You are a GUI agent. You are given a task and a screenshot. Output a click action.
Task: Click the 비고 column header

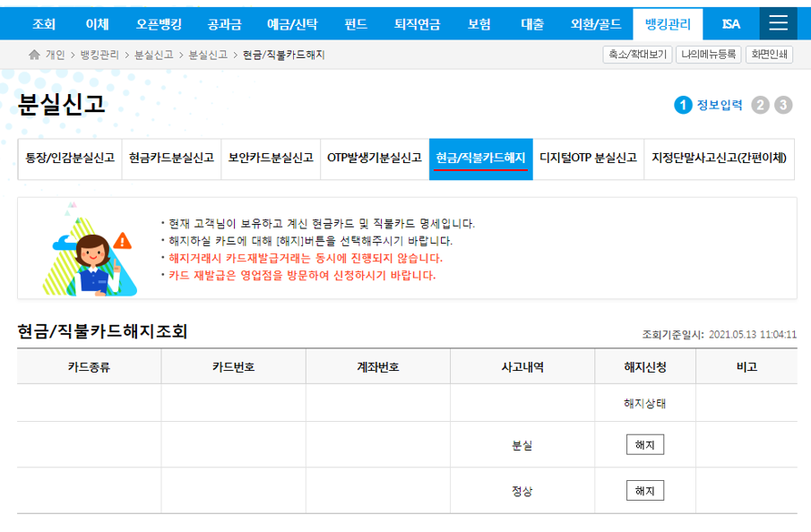click(x=746, y=366)
